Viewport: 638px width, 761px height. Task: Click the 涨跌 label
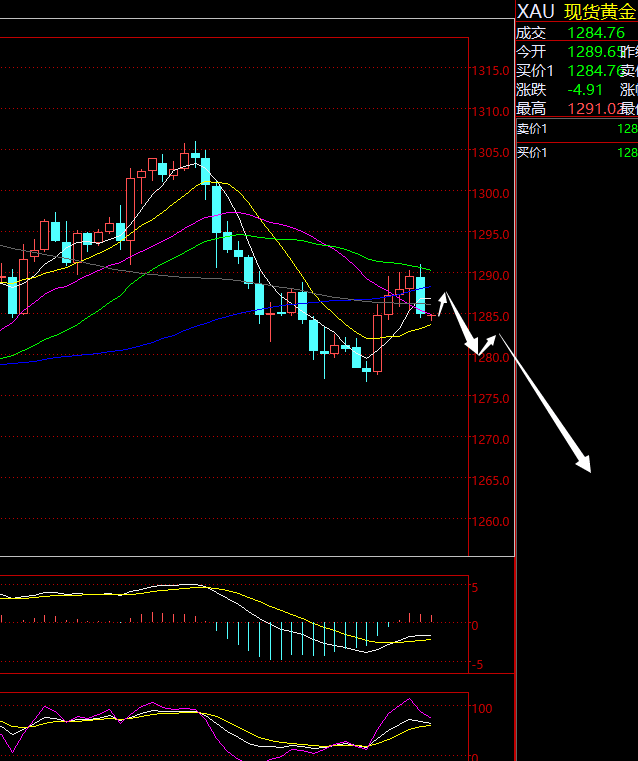[x=531, y=90]
